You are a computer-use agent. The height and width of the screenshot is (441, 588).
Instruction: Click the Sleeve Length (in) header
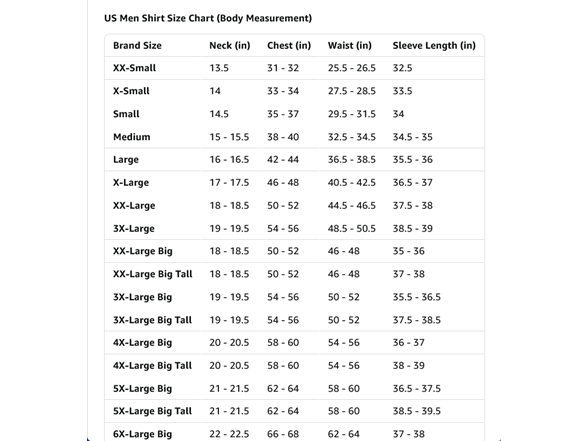434,45
